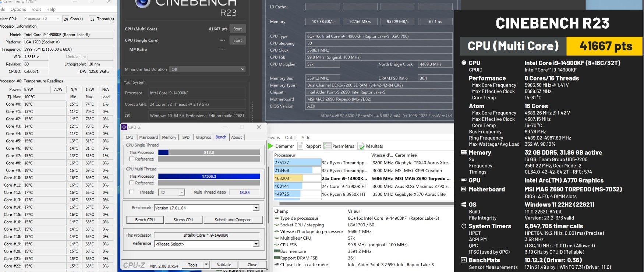644x272 pixels.
Task: Click the Bus mémoire RAM row icon
Action: (277, 251)
